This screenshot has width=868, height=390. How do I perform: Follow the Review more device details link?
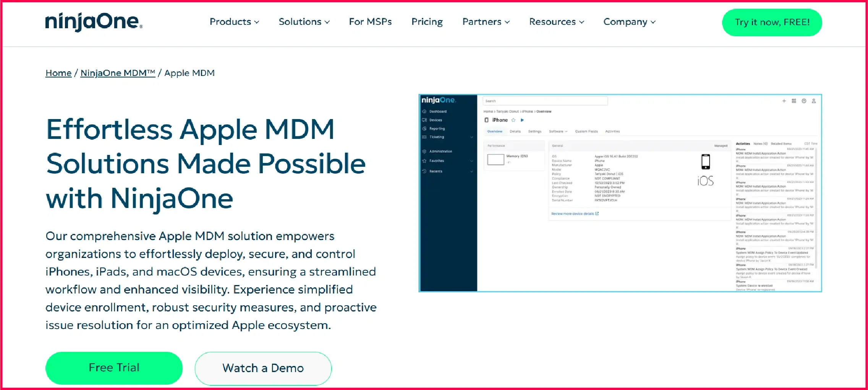[x=573, y=214]
